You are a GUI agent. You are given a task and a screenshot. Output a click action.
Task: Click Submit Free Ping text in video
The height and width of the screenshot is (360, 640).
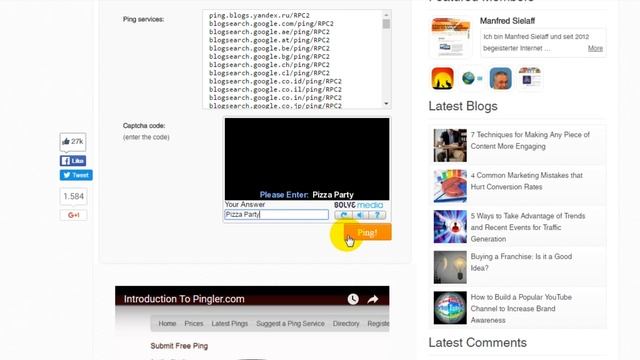pos(179,346)
